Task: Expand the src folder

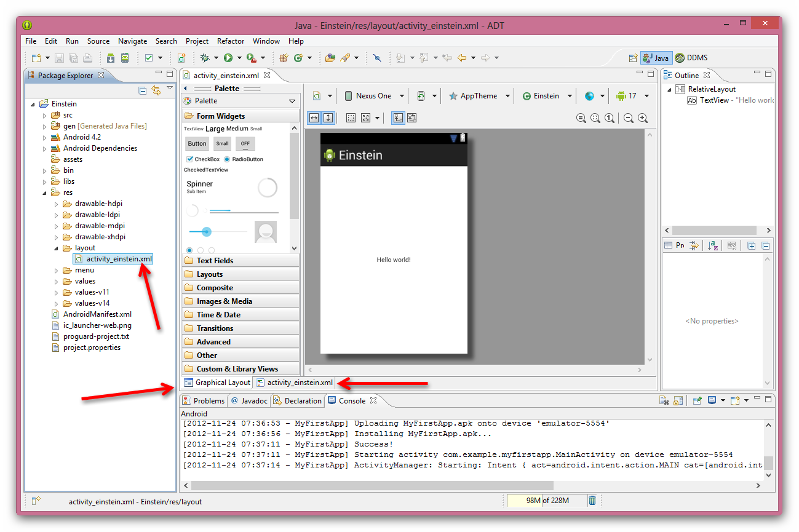Action: click(44, 115)
